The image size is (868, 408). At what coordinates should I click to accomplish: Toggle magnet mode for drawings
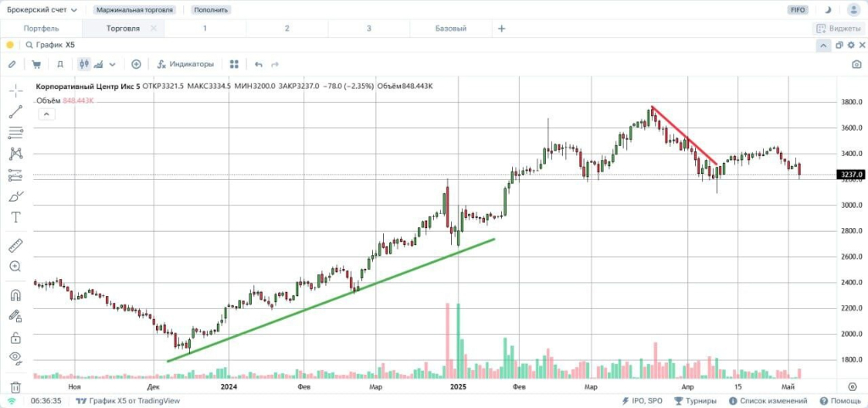click(x=15, y=295)
